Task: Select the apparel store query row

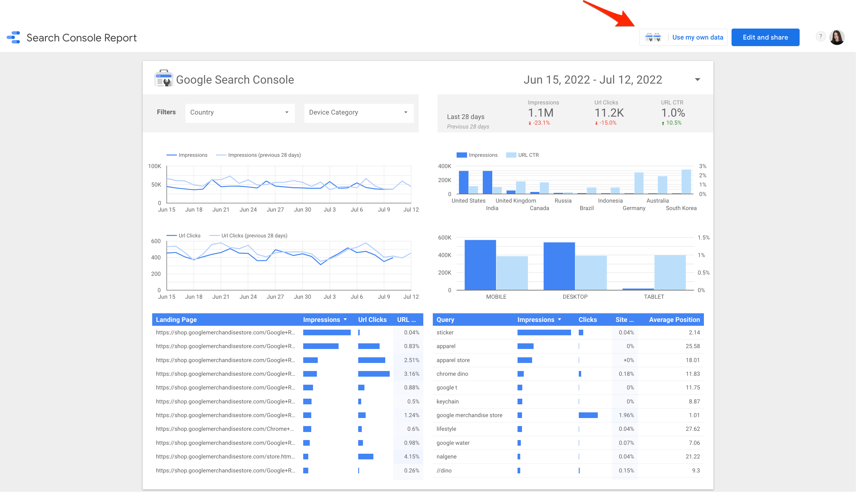Action: [568, 360]
